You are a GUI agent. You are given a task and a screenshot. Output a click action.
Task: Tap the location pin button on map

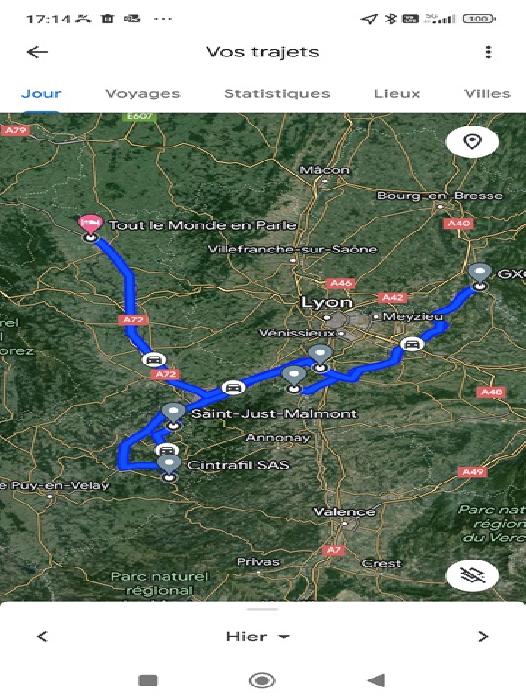point(472,142)
